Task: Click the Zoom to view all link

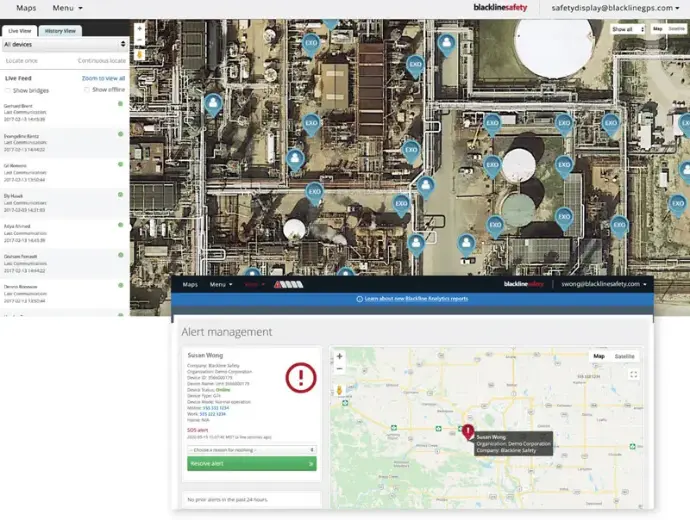Action: pyautogui.click(x=103, y=77)
